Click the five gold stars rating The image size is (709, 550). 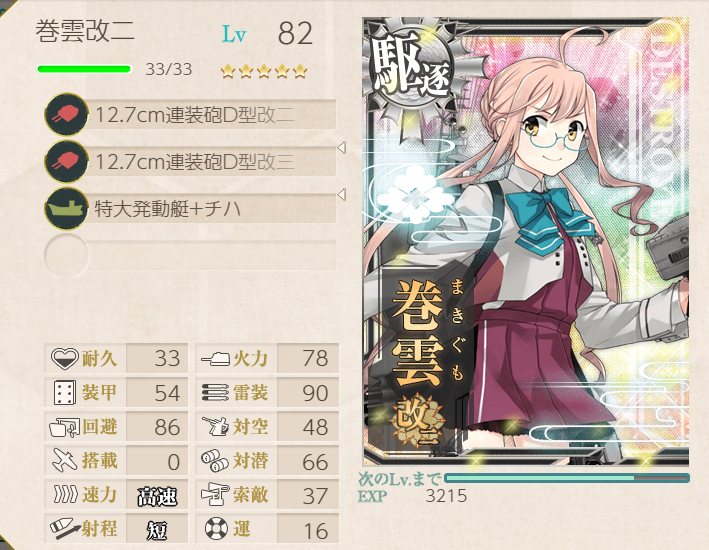tap(264, 71)
